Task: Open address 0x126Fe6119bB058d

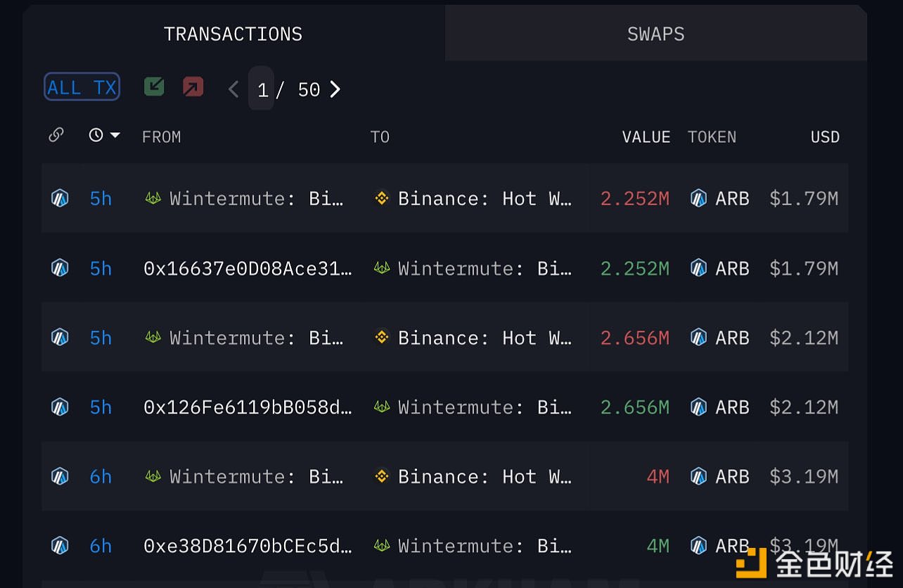Action: coord(248,407)
